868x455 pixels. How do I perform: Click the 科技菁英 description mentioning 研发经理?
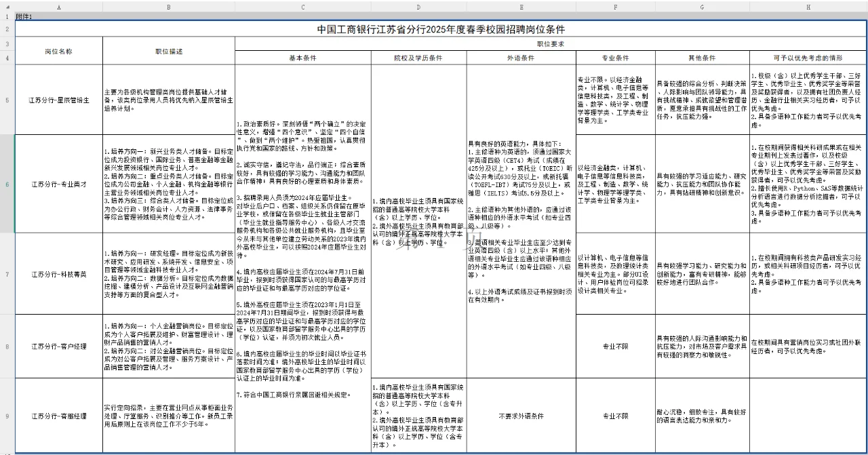pos(169,274)
